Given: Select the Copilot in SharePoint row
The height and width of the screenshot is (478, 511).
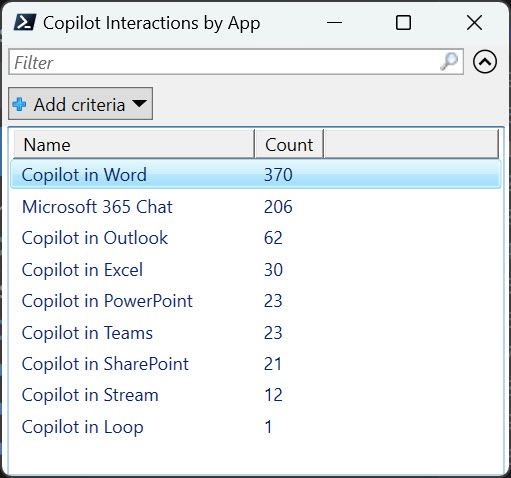Looking at the screenshot, I should pos(256,364).
